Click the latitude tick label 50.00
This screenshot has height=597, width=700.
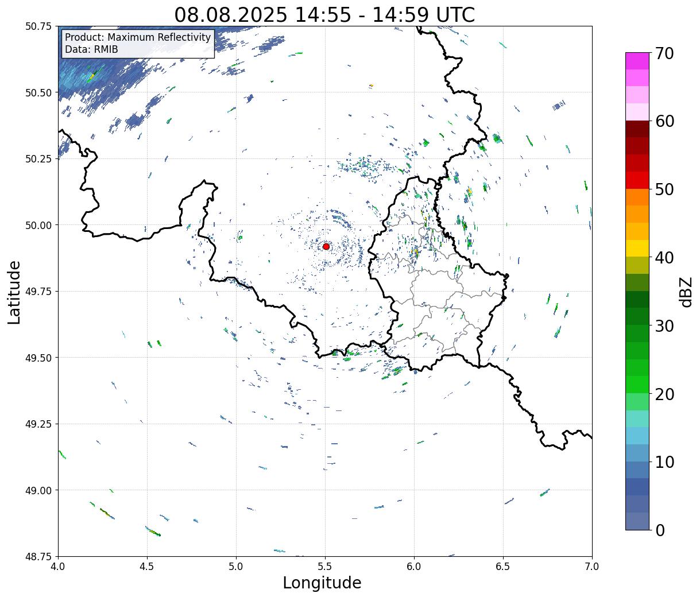[x=38, y=225]
